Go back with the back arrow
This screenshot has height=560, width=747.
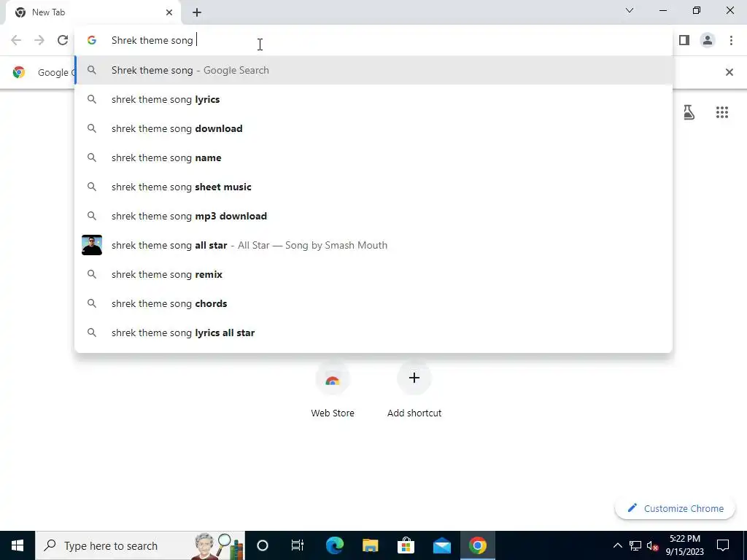click(x=16, y=41)
